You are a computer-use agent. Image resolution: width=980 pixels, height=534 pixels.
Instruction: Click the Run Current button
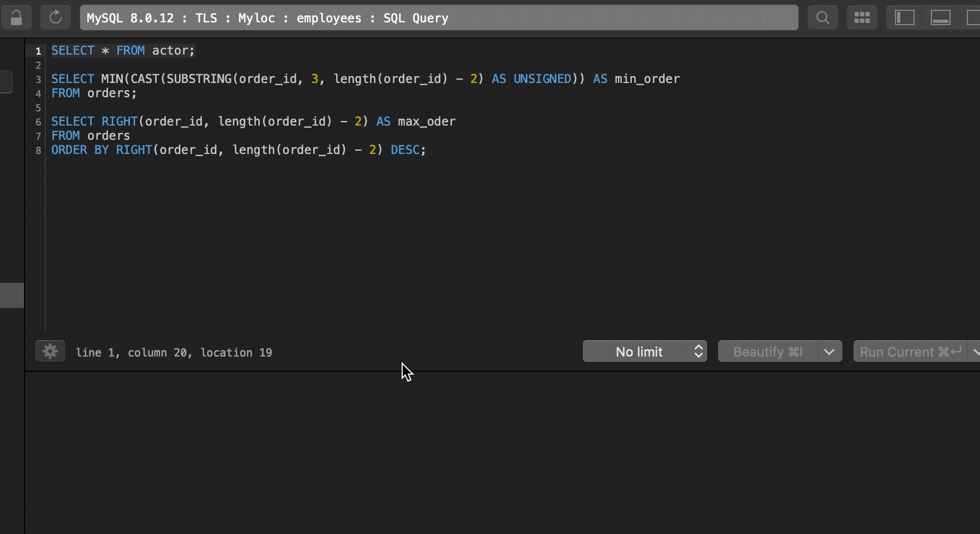point(910,352)
